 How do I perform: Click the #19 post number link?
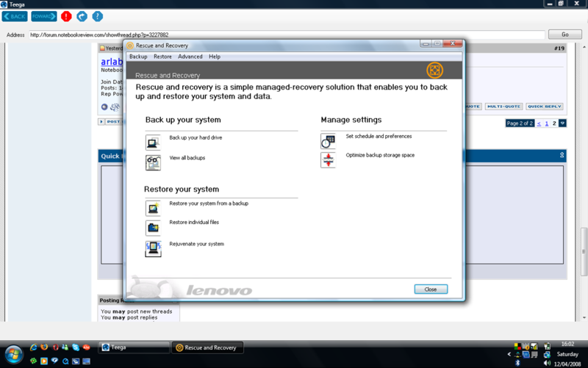(x=559, y=48)
